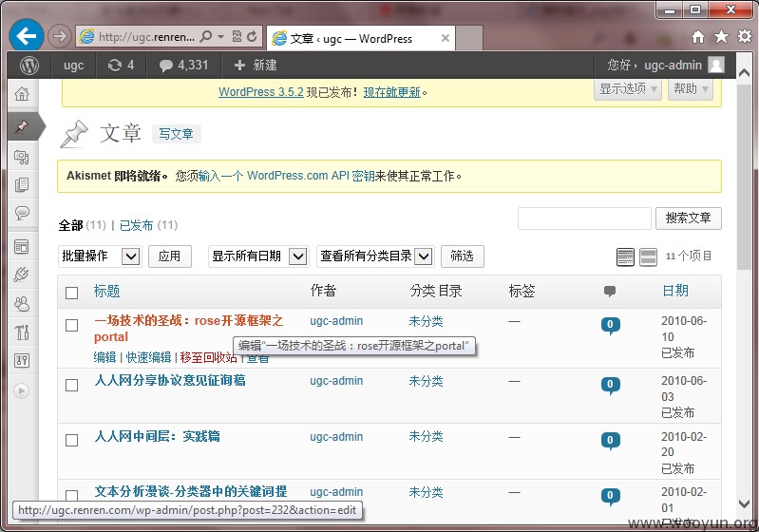Tick select-all checkbox in header row
The image size is (759, 532).
tap(71, 293)
